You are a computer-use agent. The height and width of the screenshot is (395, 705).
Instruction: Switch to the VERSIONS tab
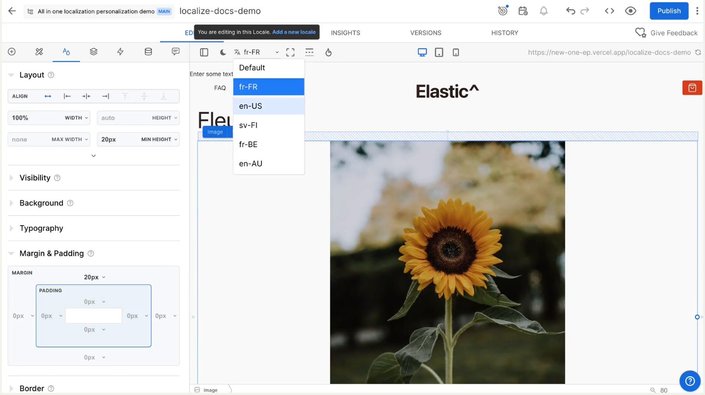pos(425,33)
